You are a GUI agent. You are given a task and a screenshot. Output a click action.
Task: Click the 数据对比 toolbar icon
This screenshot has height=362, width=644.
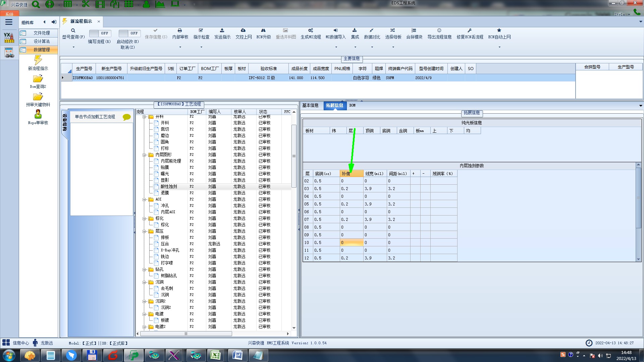pyautogui.click(x=372, y=31)
